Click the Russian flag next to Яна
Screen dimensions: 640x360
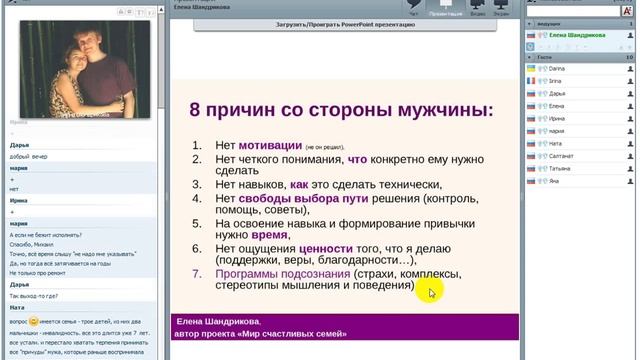(x=531, y=181)
